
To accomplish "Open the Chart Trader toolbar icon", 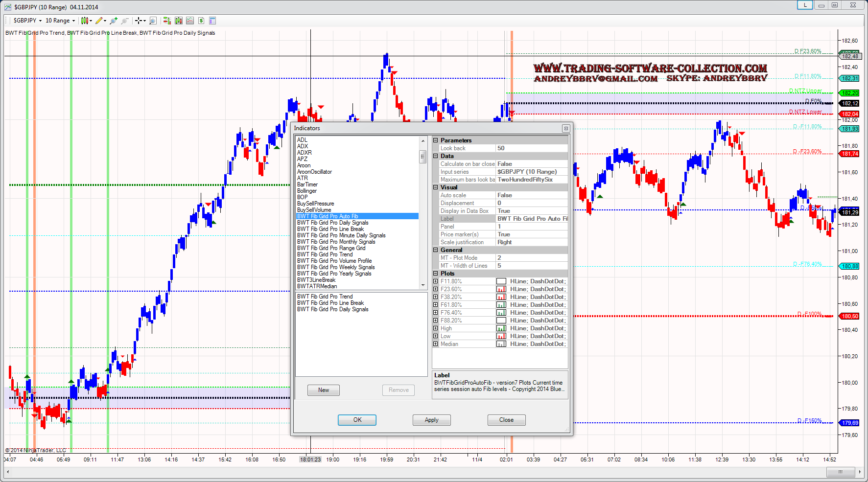I will [x=167, y=21].
